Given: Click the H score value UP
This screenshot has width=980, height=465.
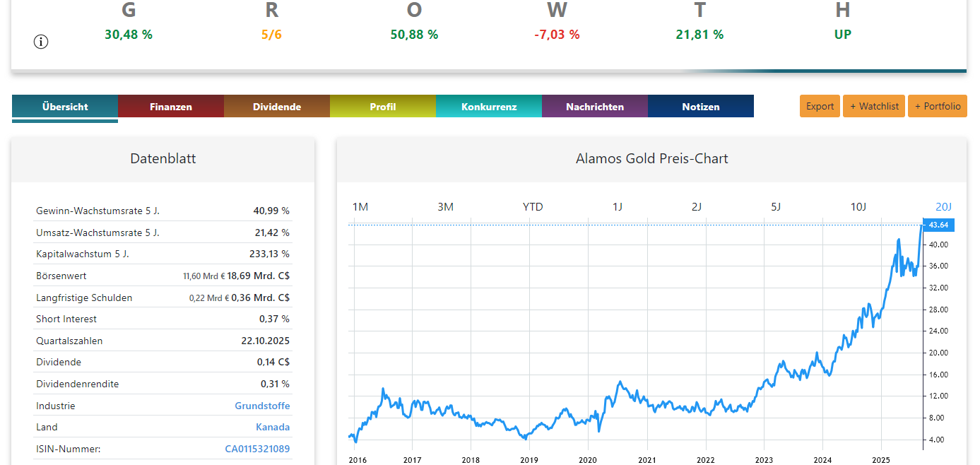Looking at the screenshot, I should pos(842,34).
